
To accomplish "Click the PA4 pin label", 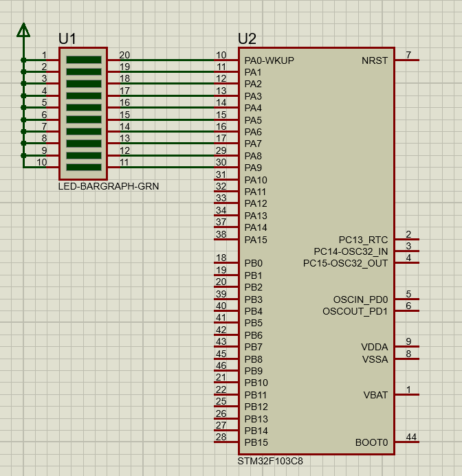I will [x=253, y=108].
